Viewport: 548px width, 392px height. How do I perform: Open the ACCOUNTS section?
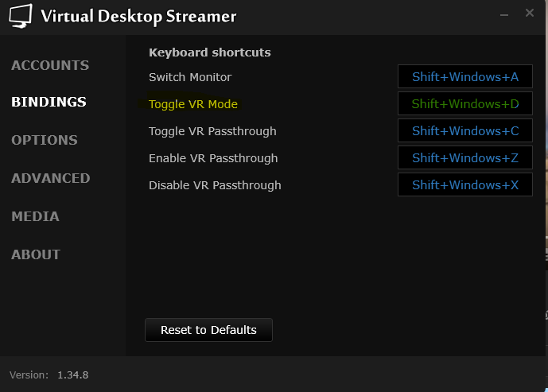point(50,65)
